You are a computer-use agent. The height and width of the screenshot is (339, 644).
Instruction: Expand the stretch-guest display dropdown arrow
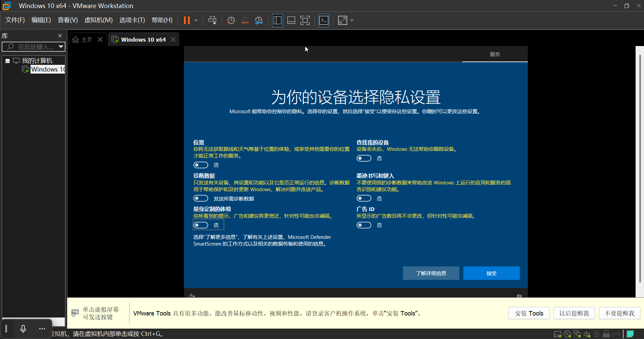352,20
